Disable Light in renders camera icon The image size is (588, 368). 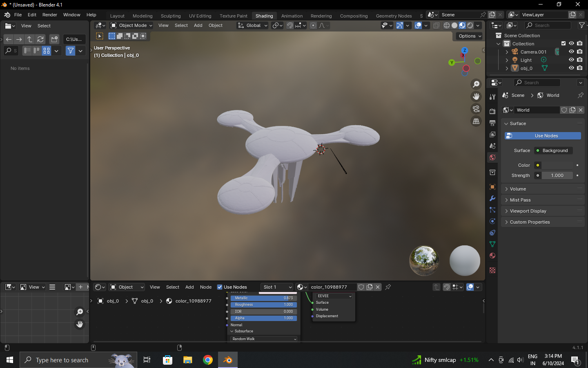click(x=579, y=60)
